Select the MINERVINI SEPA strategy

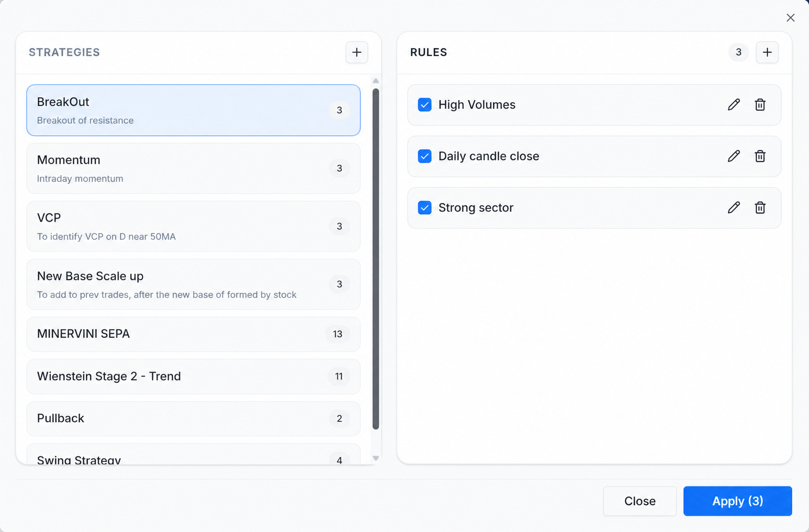(x=194, y=334)
